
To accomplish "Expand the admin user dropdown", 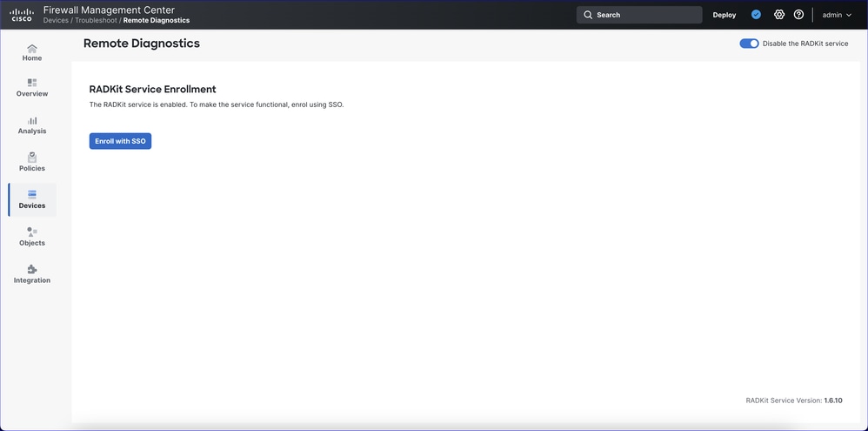I will (x=837, y=15).
